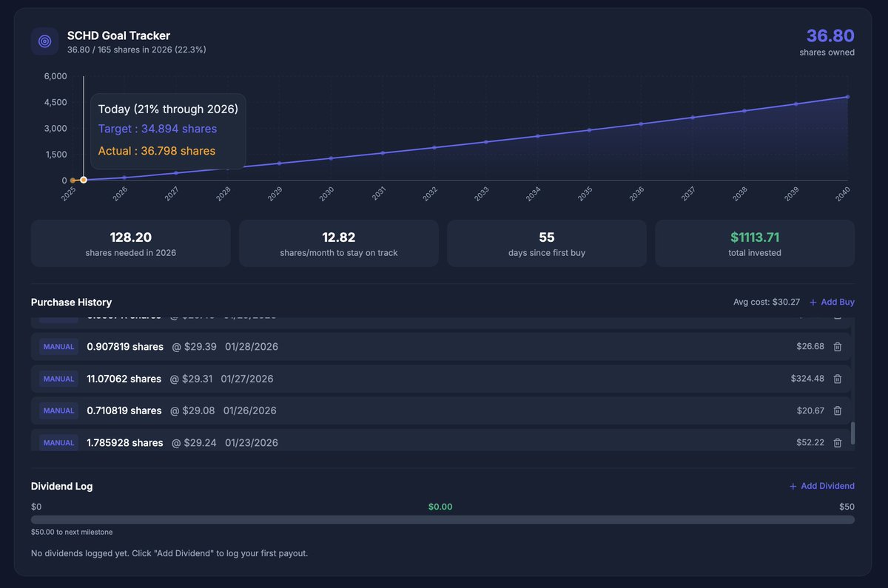Viewport: 888px width, 588px height.
Task: Click '$50.00 to next milestone' text
Action: pyautogui.click(x=72, y=532)
